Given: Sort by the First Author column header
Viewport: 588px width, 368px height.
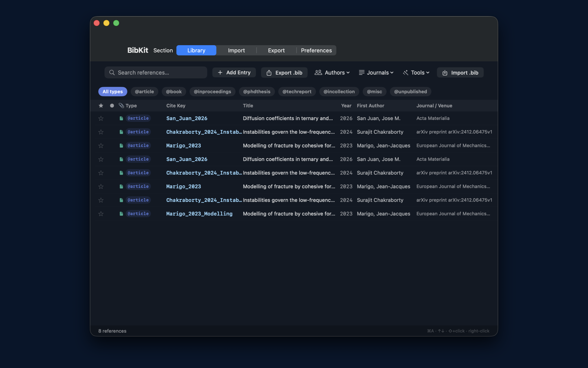Looking at the screenshot, I should tap(370, 106).
